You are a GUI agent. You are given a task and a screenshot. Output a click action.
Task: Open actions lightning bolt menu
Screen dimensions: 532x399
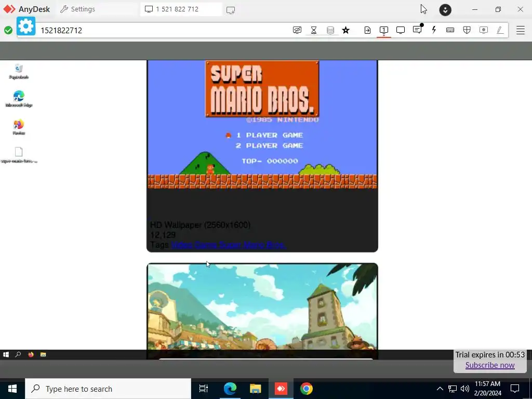(x=434, y=30)
